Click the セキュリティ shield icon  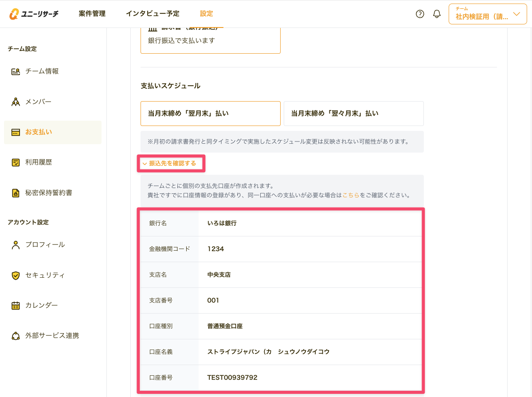point(16,275)
